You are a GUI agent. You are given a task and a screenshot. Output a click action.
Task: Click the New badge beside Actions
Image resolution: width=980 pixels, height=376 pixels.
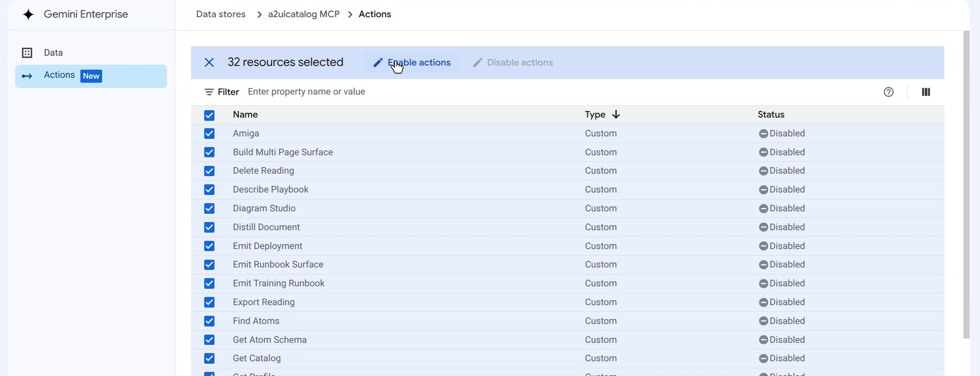point(91,76)
